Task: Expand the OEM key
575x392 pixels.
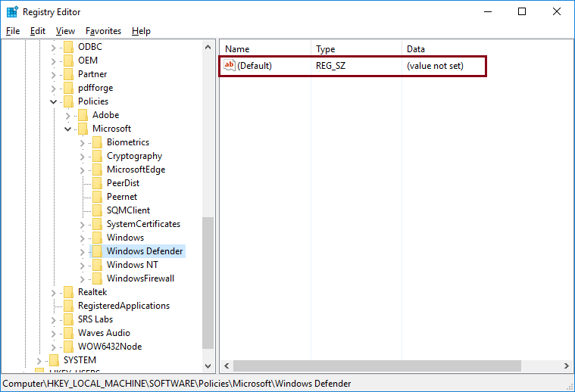Action: coord(53,61)
